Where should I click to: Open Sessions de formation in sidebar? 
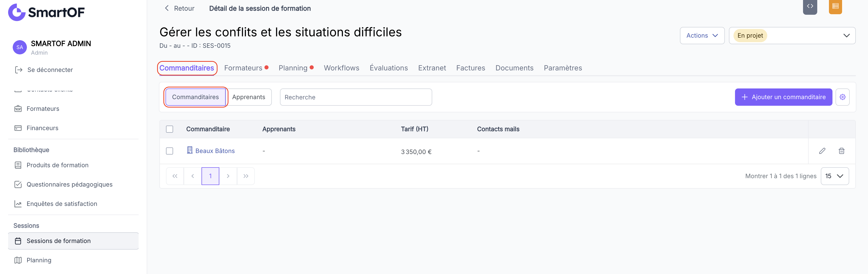point(73,241)
